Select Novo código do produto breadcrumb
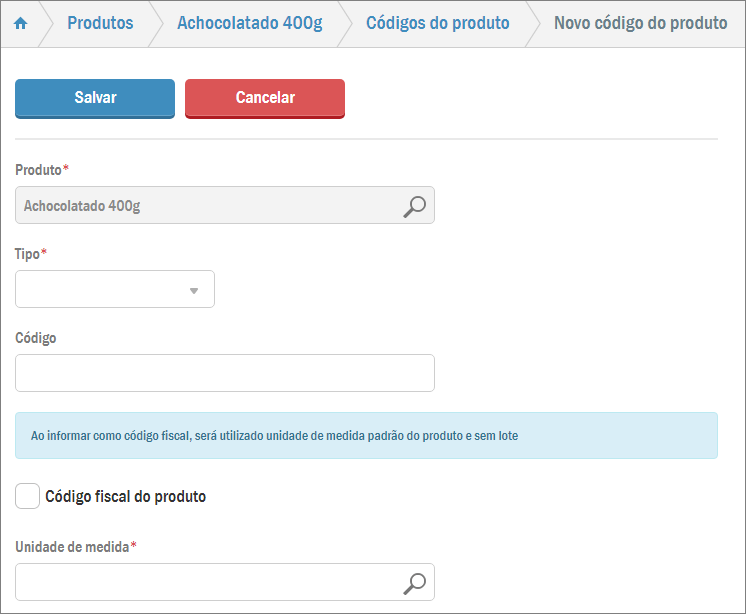This screenshot has width=746, height=614. [x=640, y=23]
